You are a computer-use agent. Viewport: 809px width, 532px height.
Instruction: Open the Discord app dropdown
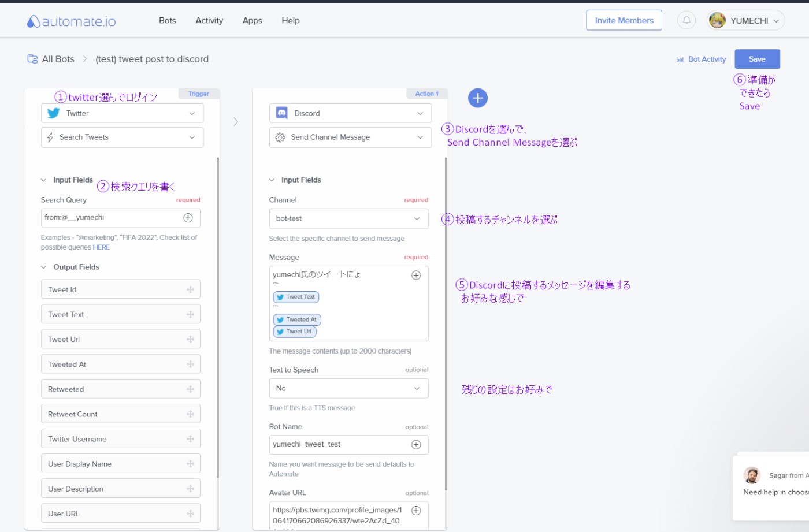[x=350, y=113]
